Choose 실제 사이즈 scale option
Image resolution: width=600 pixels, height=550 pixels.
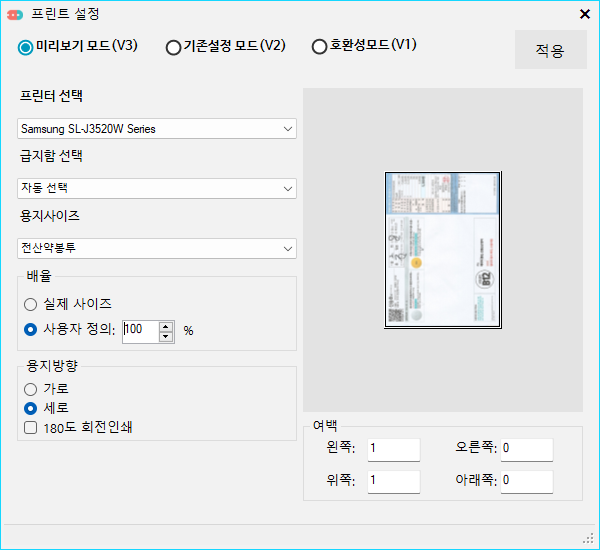(31, 304)
